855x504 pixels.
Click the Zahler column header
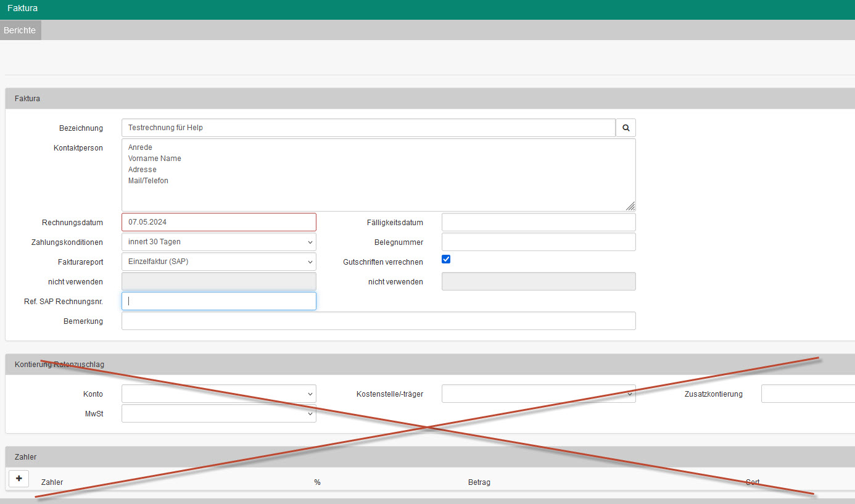52,482
